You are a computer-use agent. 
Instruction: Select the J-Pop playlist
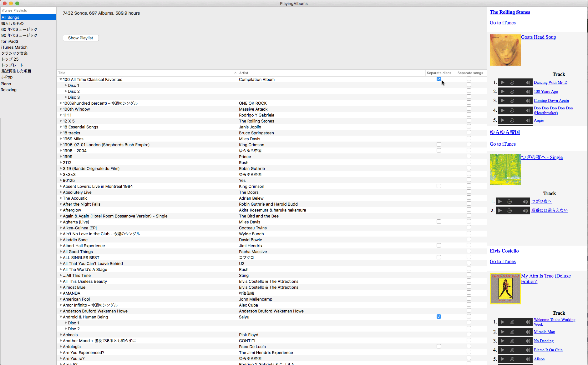click(28, 77)
